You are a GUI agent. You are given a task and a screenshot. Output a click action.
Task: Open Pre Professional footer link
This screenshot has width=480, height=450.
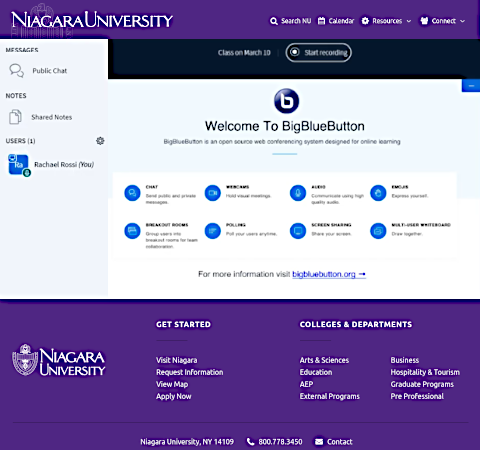click(417, 396)
